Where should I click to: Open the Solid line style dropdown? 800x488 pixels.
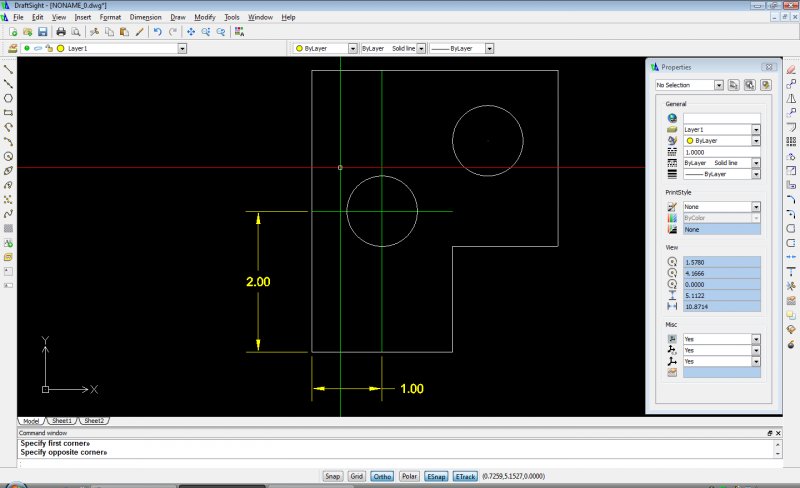[421, 48]
